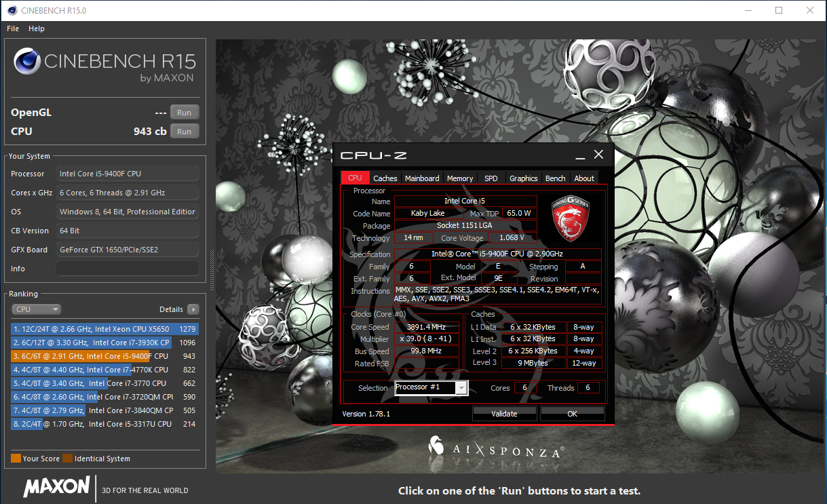Click the MSI Gaming G Series dragon logo
827x504 pixels.
[x=570, y=218]
